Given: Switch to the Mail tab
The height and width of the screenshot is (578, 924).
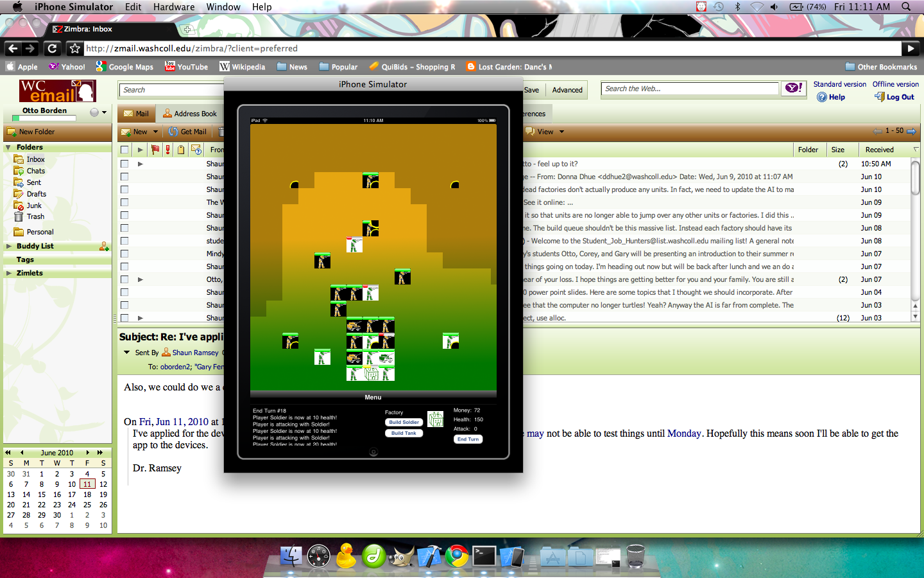Looking at the screenshot, I should click(136, 114).
